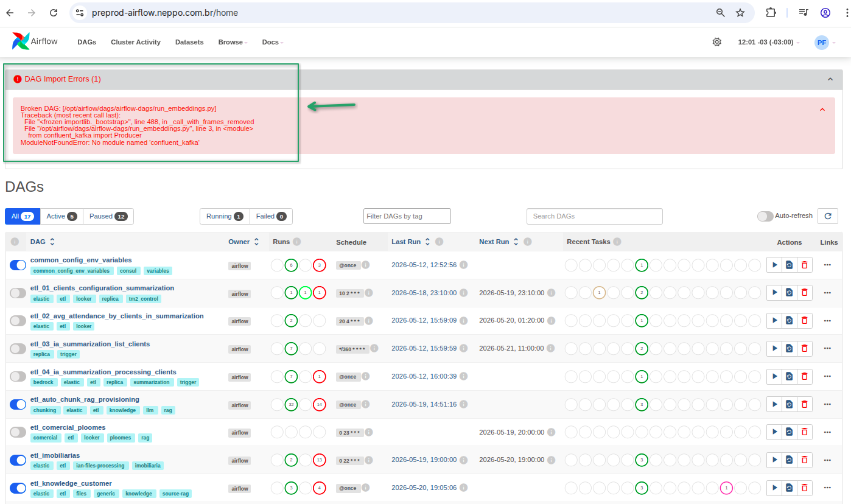Click successful runs circle 32 for etl_auto_chunk_rag_provisioning
The width and height of the screenshot is (851, 504).
[x=292, y=404]
